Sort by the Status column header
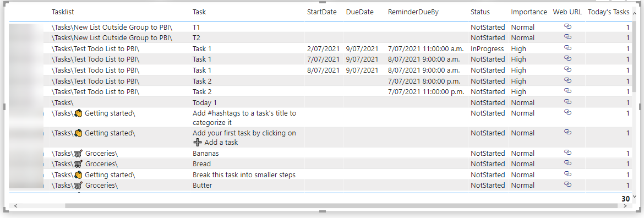 480,12
